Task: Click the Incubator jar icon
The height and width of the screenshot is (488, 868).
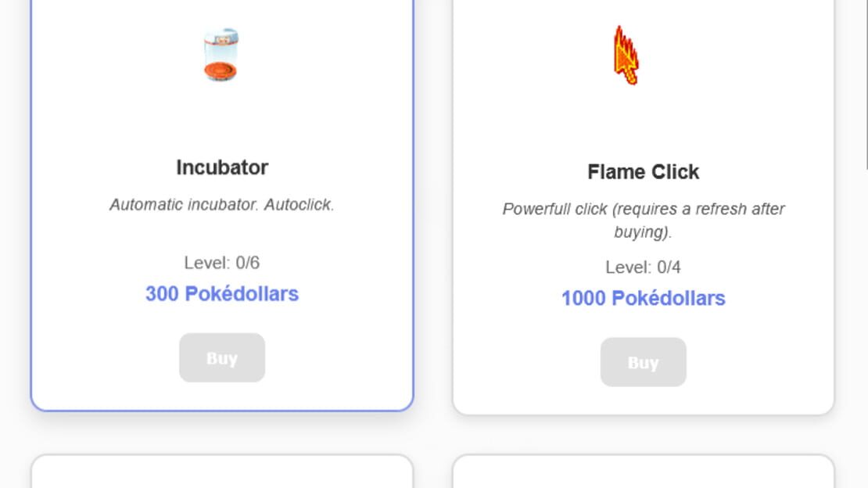Action: point(221,54)
